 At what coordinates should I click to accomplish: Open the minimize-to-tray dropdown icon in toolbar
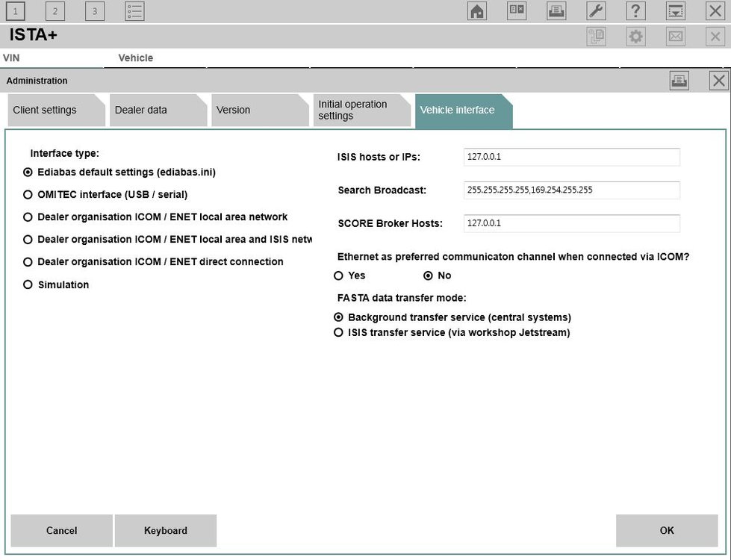675,10
